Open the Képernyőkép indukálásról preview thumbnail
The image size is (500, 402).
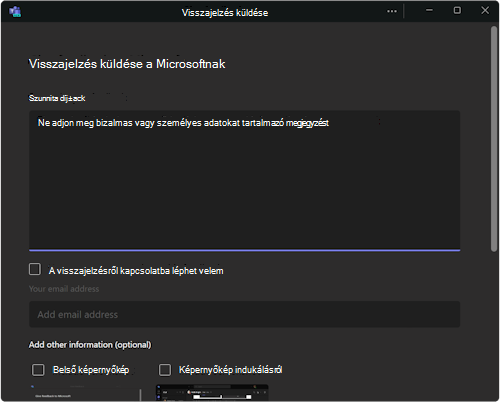point(212,393)
